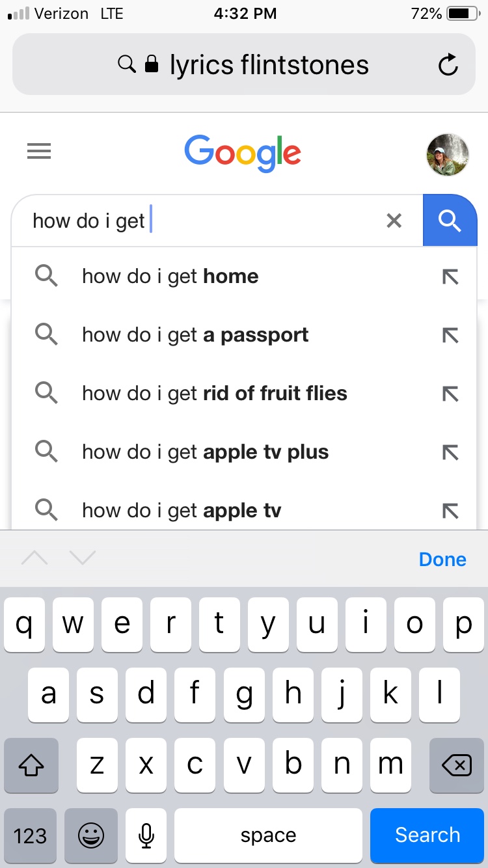The height and width of the screenshot is (868, 488).
Task: Switch to the 123 numeric keyboard
Action: 30,835
